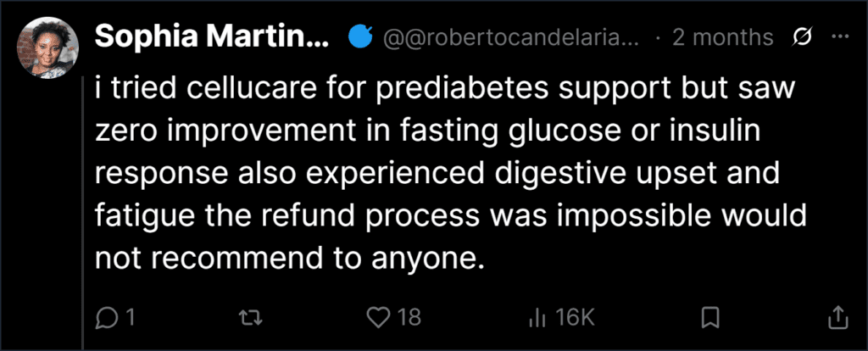Click the 2 months timestamp

pos(722,37)
